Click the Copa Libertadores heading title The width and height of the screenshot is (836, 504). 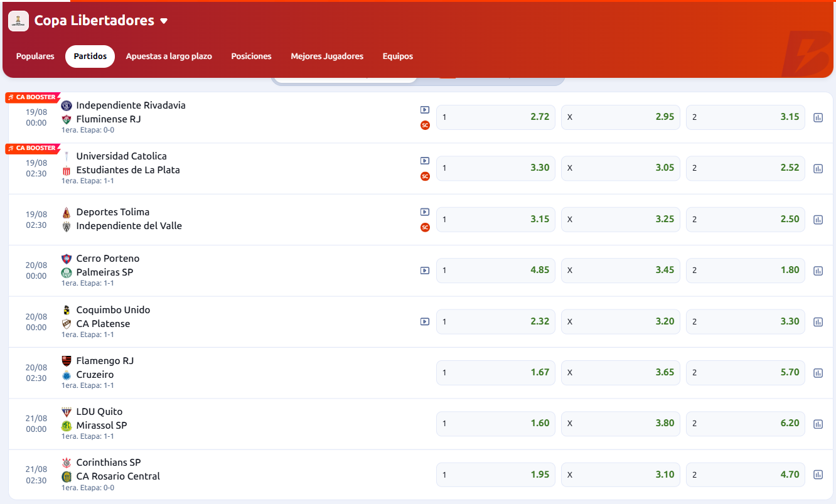click(94, 21)
